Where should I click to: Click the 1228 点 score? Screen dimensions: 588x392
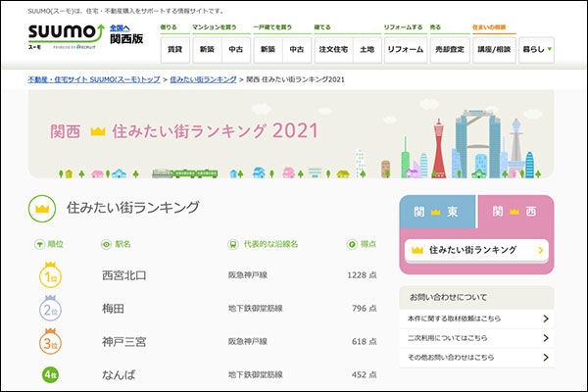click(362, 275)
